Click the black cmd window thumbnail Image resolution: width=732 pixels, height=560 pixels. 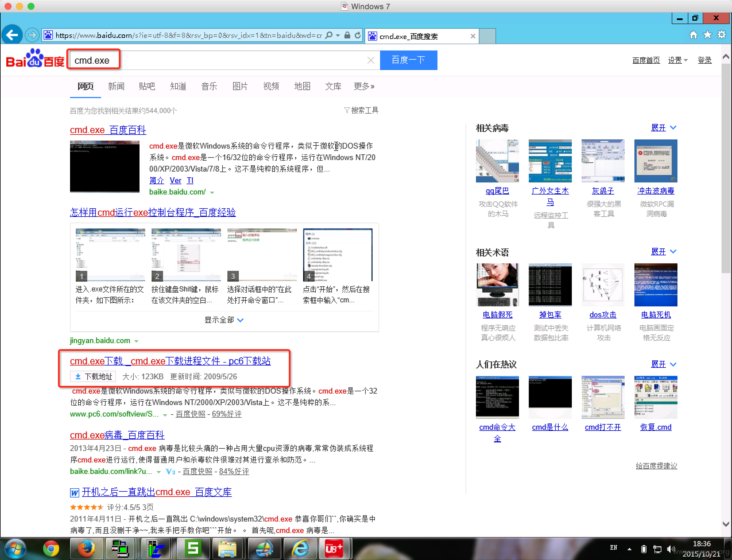[x=105, y=166]
